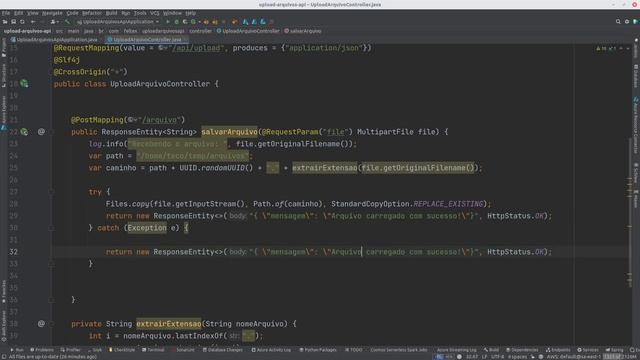Open the Problems tool window
Screen dimensions: 640x360
[x=42, y=350]
